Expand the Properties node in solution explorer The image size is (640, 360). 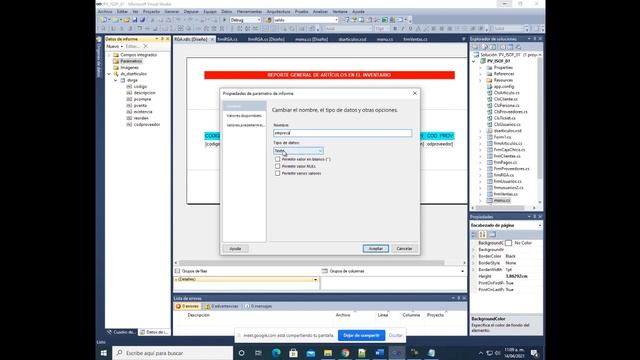(480, 68)
